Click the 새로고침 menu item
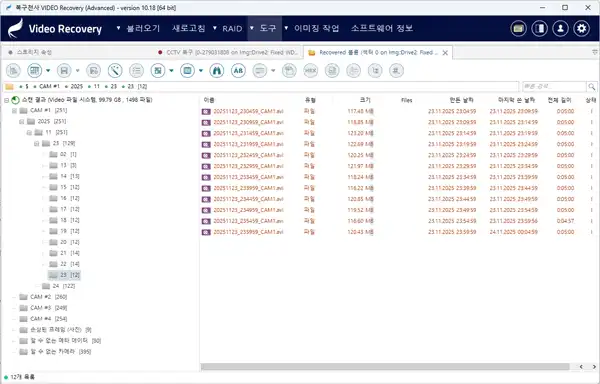 188,28
